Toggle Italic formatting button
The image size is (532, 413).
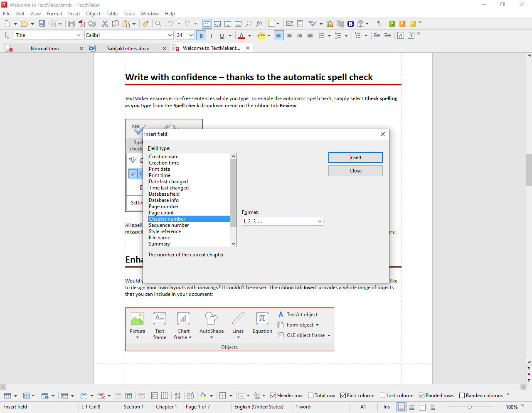coord(212,35)
